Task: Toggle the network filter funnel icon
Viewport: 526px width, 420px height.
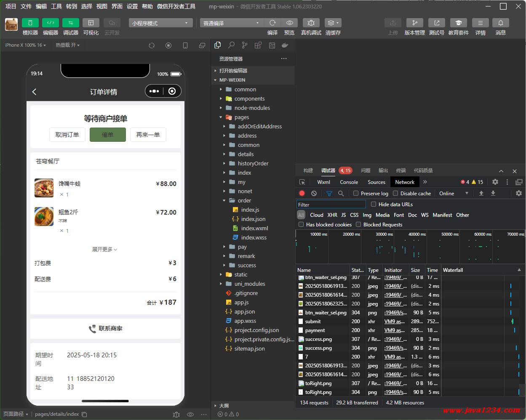Action: pyautogui.click(x=329, y=194)
